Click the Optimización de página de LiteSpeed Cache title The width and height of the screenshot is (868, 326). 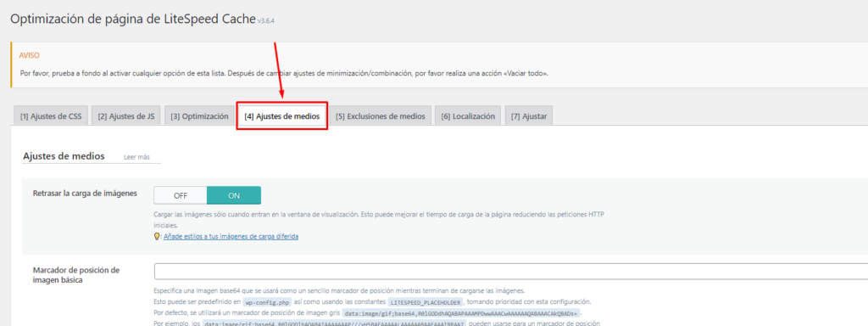(x=133, y=18)
